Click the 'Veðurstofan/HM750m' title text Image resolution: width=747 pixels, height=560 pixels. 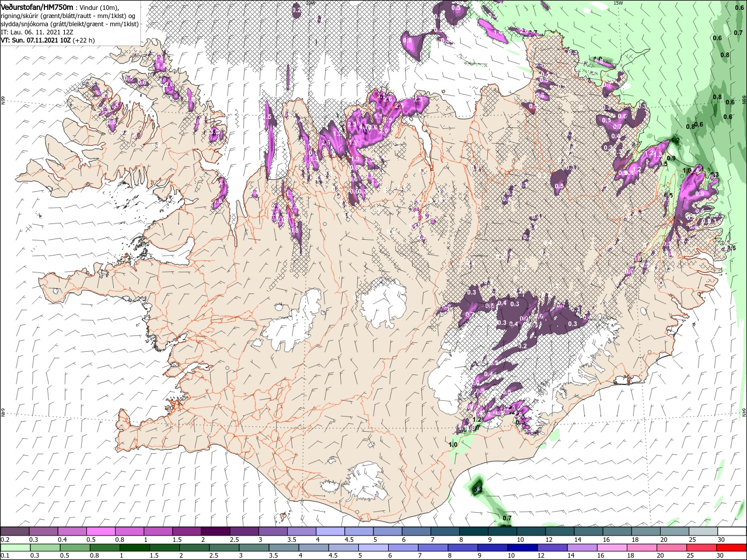(37, 6)
